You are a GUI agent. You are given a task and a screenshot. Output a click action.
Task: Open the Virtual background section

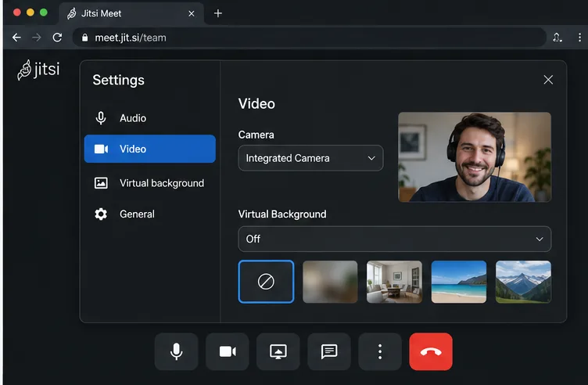(149, 183)
